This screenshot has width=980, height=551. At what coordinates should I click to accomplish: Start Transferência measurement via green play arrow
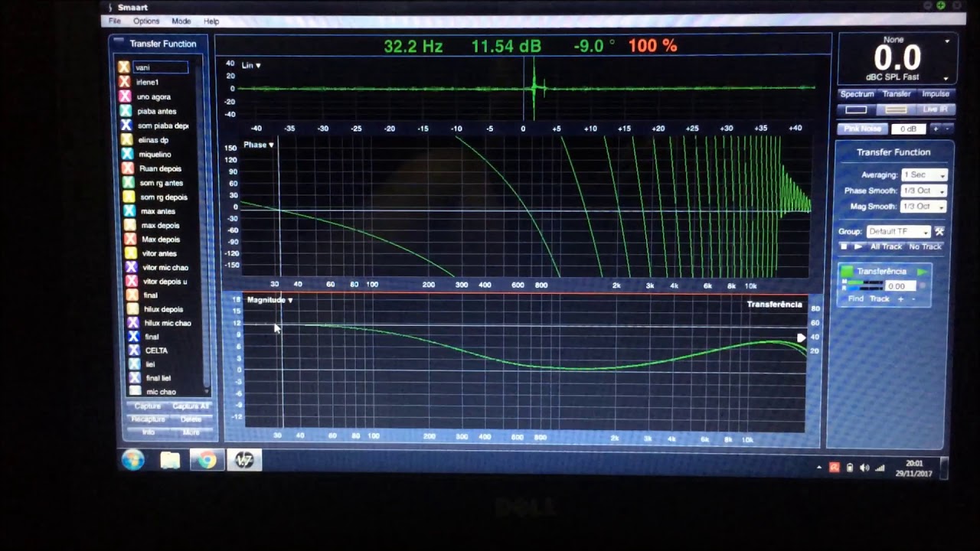(922, 272)
